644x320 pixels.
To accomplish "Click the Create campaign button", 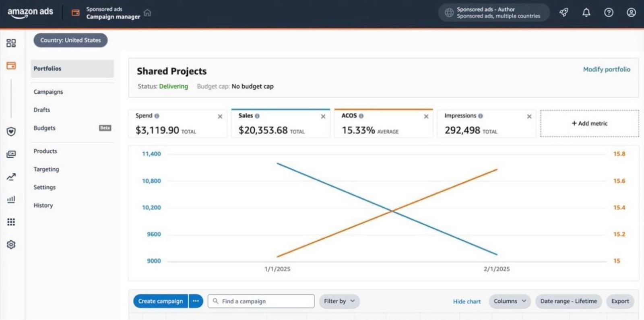I will 160,301.
